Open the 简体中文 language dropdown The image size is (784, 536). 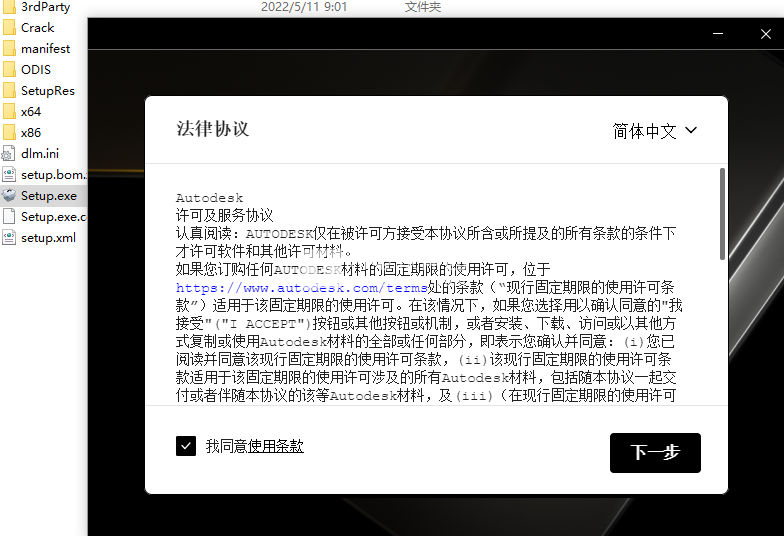pos(654,131)
